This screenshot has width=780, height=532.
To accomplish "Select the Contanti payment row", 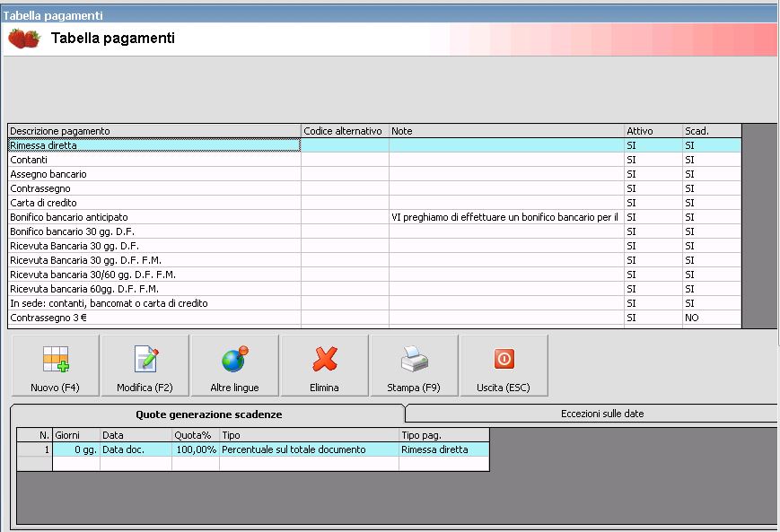I will (374, 160).
